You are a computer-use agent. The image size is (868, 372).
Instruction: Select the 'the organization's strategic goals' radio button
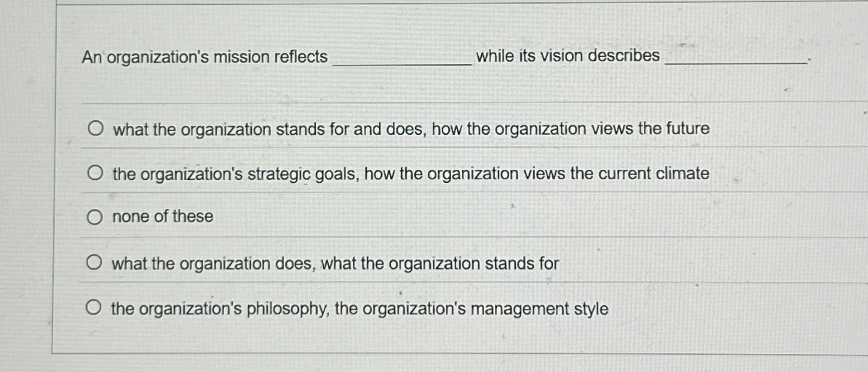[x=95, y=173]
